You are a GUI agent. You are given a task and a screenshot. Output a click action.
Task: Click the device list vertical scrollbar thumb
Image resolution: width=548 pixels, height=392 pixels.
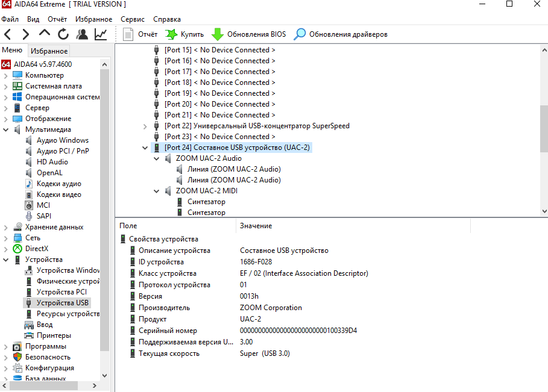click(x=544, y=128)
